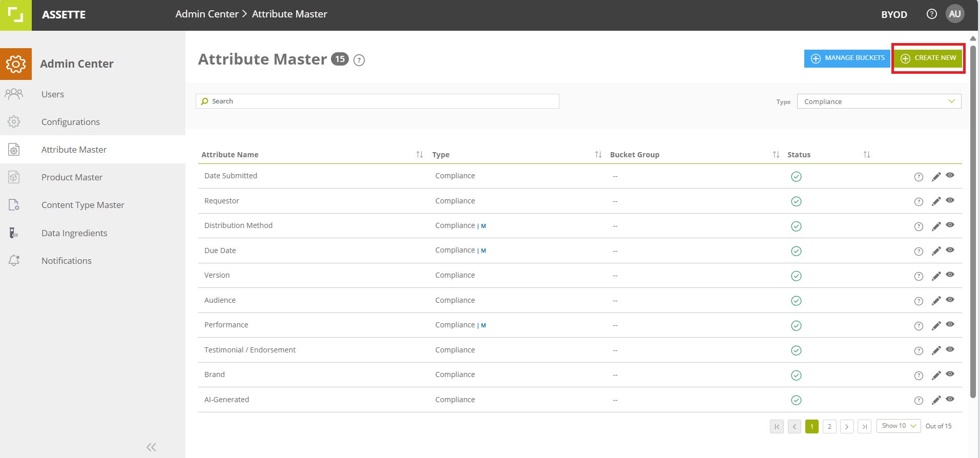Open the top bar help icon
Viewport: 980px width, 458px height.
click(x=931, y=14)
